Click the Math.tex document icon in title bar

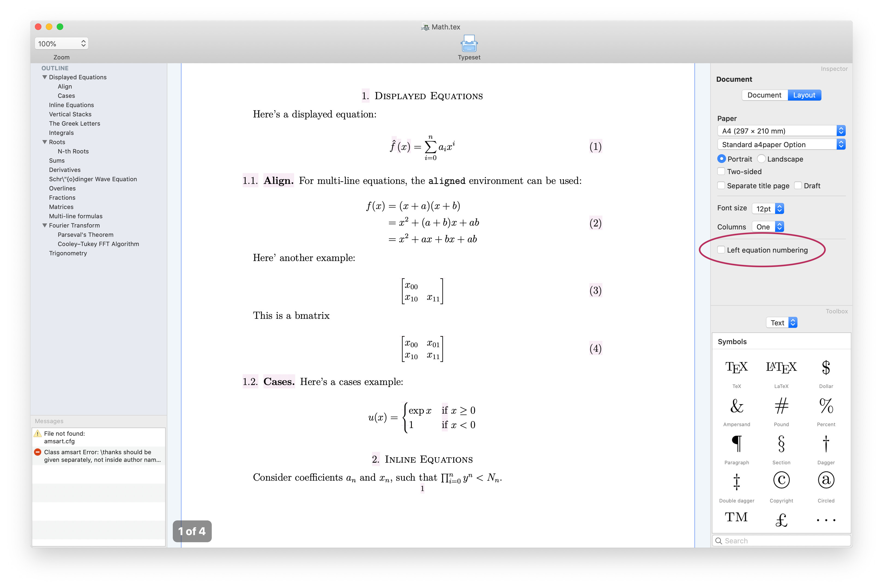tap(425, 27)
